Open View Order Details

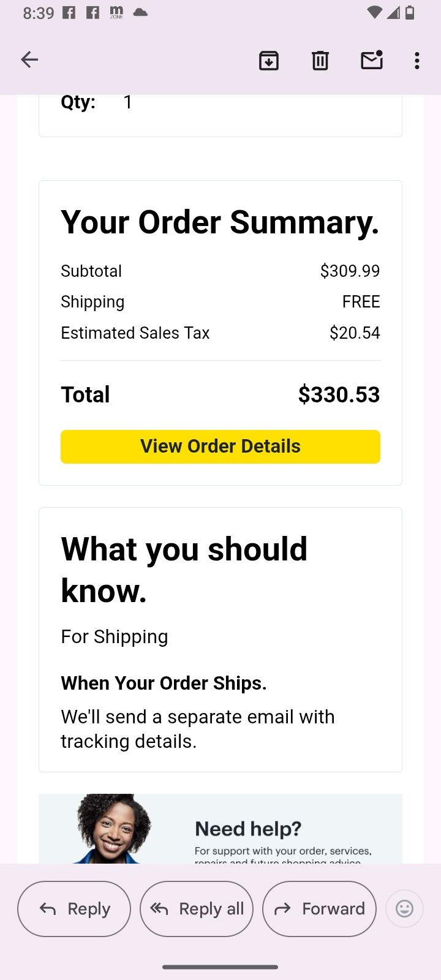pyautogui.click(x=221, y=447)
